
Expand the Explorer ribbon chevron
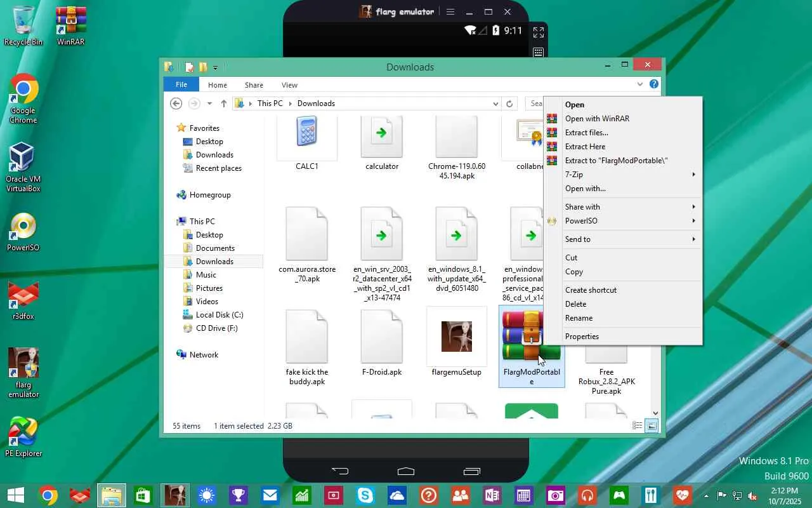point(640,84)
